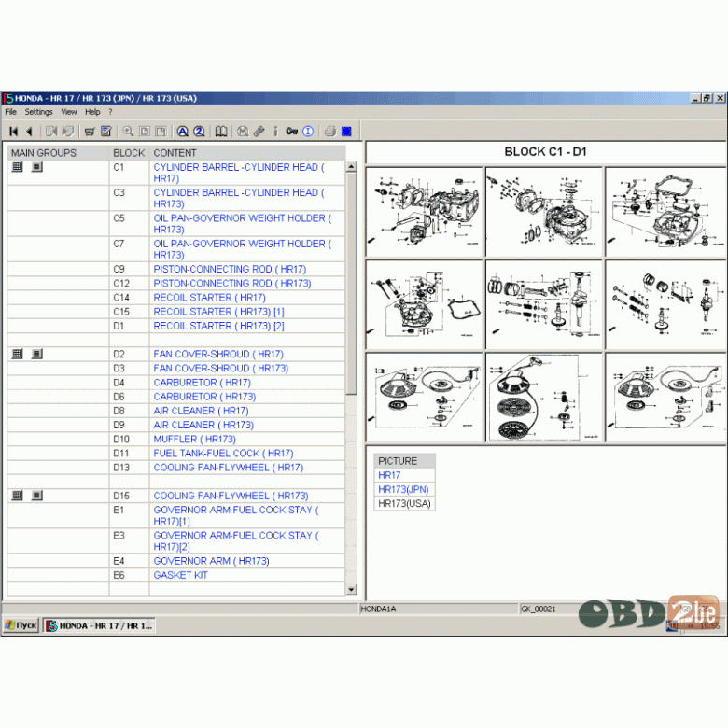Open COOLING FAN-FLYWHEEL (HR173) link

click(231, 496)
